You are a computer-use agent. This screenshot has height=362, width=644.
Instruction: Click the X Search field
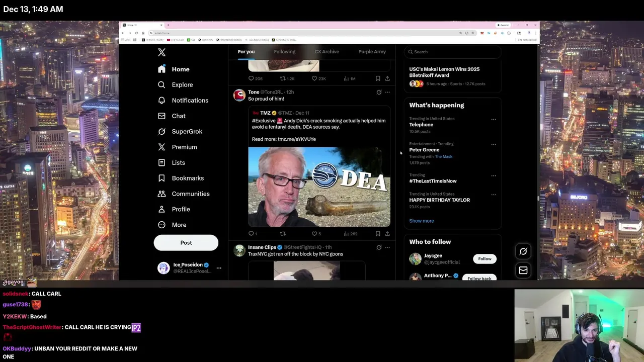click(x=453, y=52)
